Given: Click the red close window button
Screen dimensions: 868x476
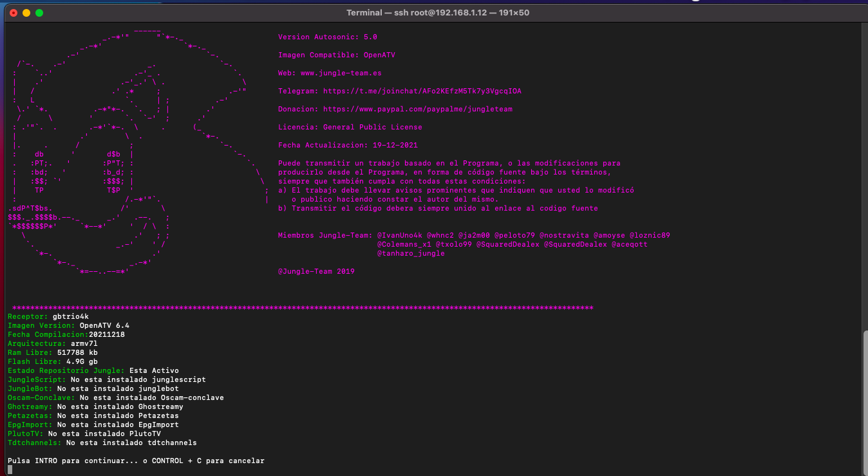Looking at the screenshot, I should pyautogui.click(x=13, y=13).
